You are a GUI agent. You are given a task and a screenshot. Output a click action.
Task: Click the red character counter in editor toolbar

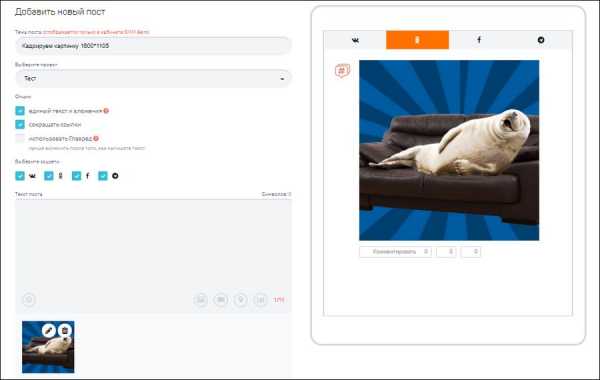click(x=279, y=300)
